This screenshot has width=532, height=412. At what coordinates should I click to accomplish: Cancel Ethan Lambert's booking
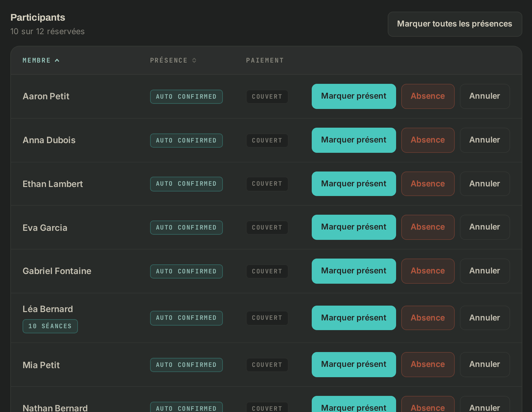485,184
